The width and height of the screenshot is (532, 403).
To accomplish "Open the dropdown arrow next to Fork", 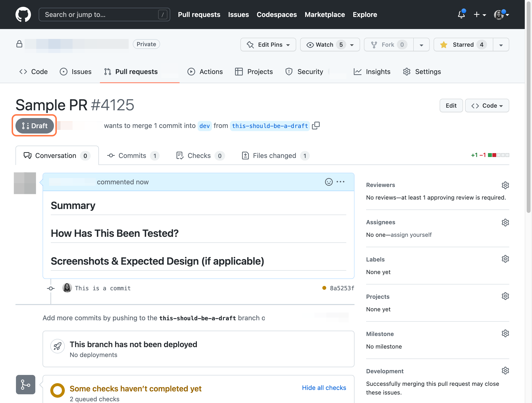I will [421, 45].
